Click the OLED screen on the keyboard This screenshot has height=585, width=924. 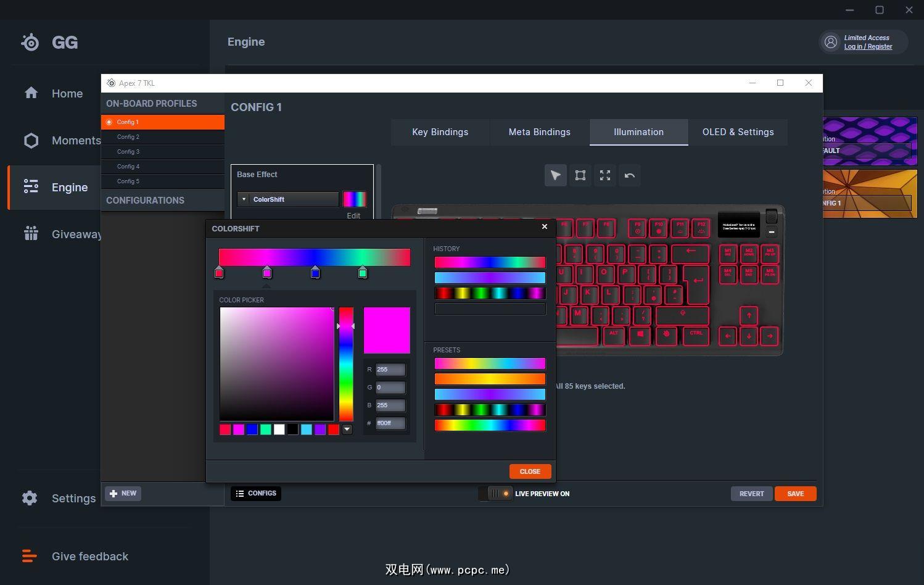tap(739, 226)
